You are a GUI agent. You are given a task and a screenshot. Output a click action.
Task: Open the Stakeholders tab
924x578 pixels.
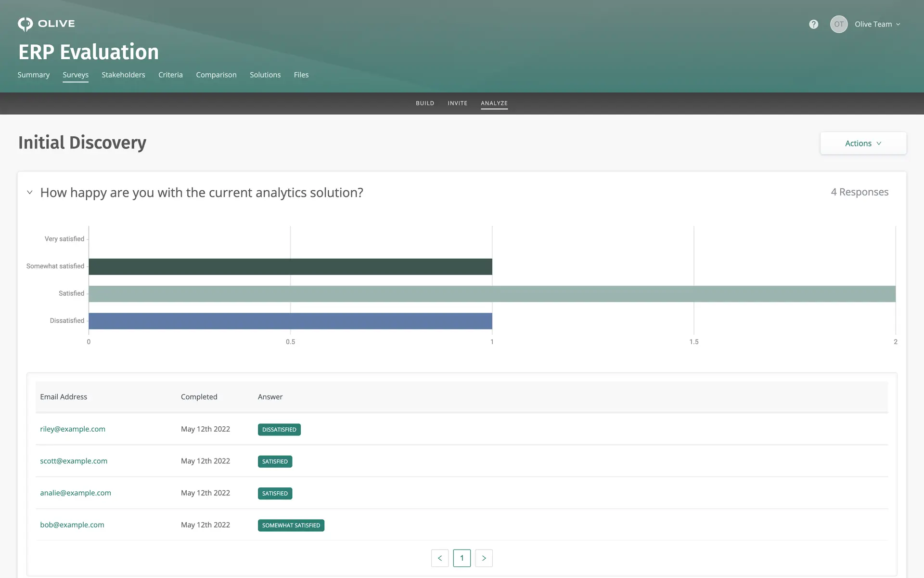coord(123,75)
